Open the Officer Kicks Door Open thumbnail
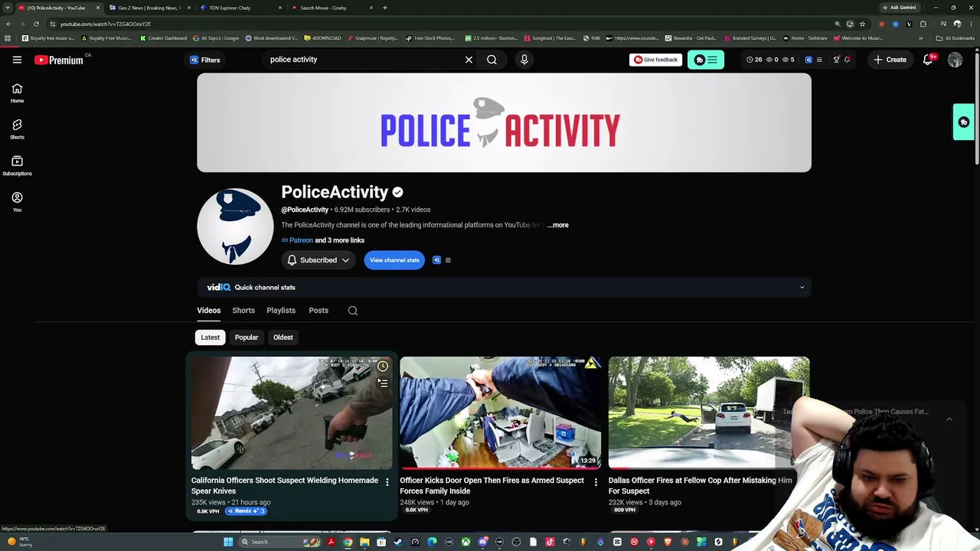This screenshot has width=980, height=551. (501, 412)
